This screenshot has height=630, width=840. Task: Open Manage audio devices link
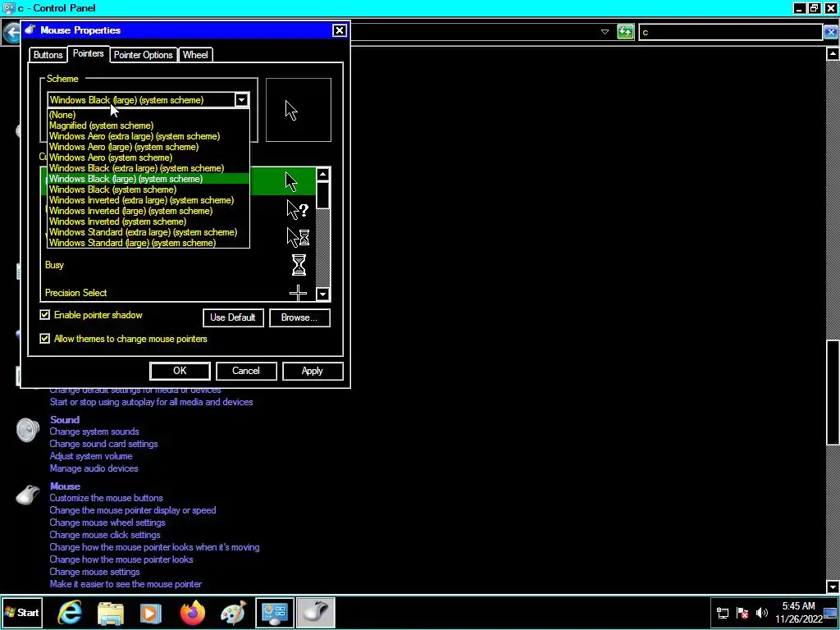pos(94,468)
